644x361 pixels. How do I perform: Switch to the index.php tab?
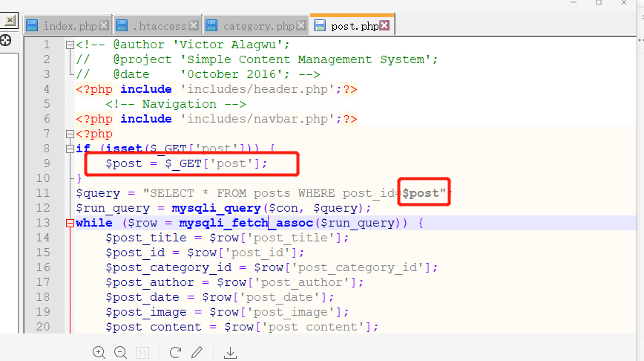(70, 26)
